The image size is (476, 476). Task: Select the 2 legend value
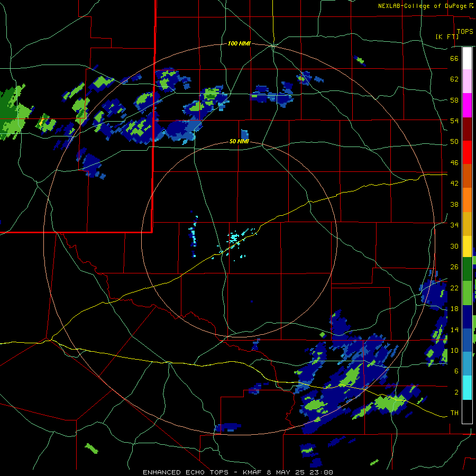456,392
